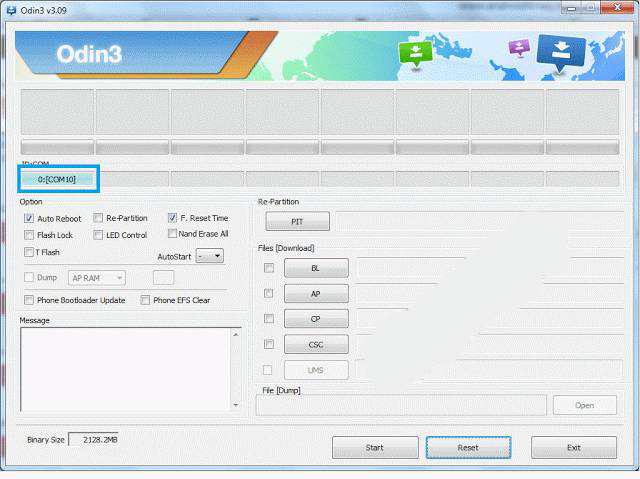Check the Phone EFS Clear option
Viewport: 640px width, 479px height.
145,300
